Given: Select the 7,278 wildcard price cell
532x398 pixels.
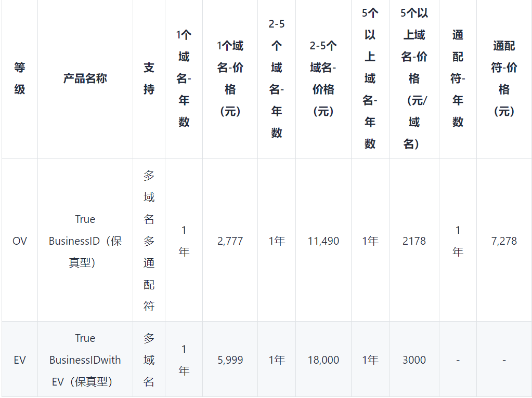Looking at the screenshot, I should click(504, 241).
